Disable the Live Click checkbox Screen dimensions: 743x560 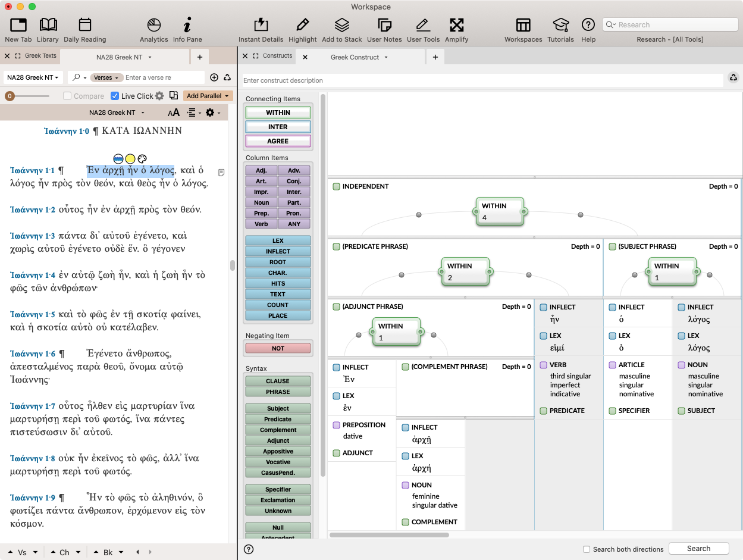point(115,96)
